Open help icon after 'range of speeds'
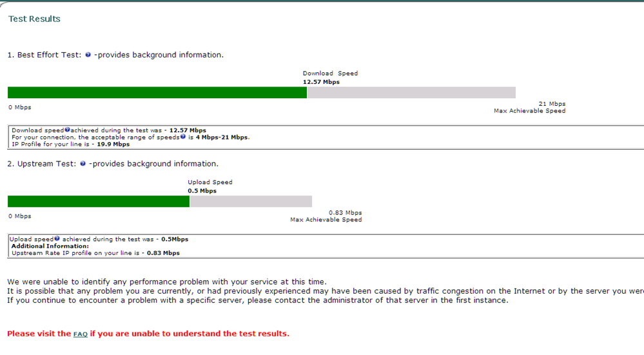This screenshot has height=355, width=644. 183,137
